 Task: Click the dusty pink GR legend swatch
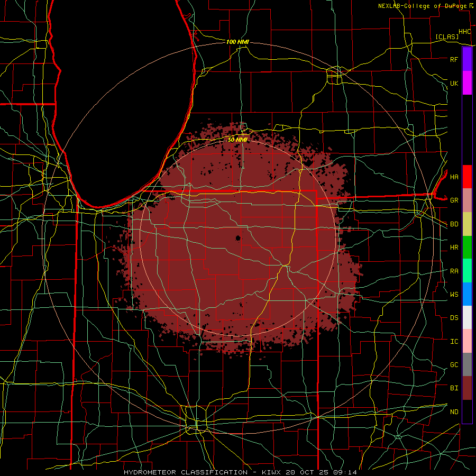coord(467,200)
